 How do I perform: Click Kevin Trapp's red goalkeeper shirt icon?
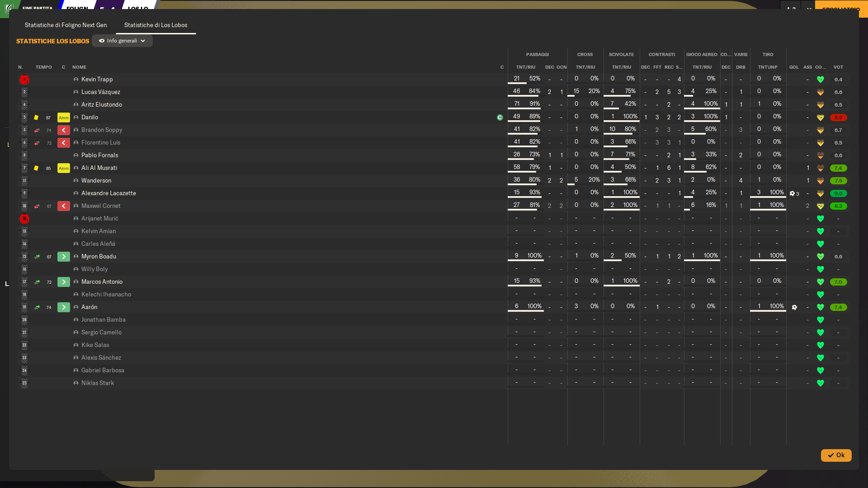(x=24, y=80)
